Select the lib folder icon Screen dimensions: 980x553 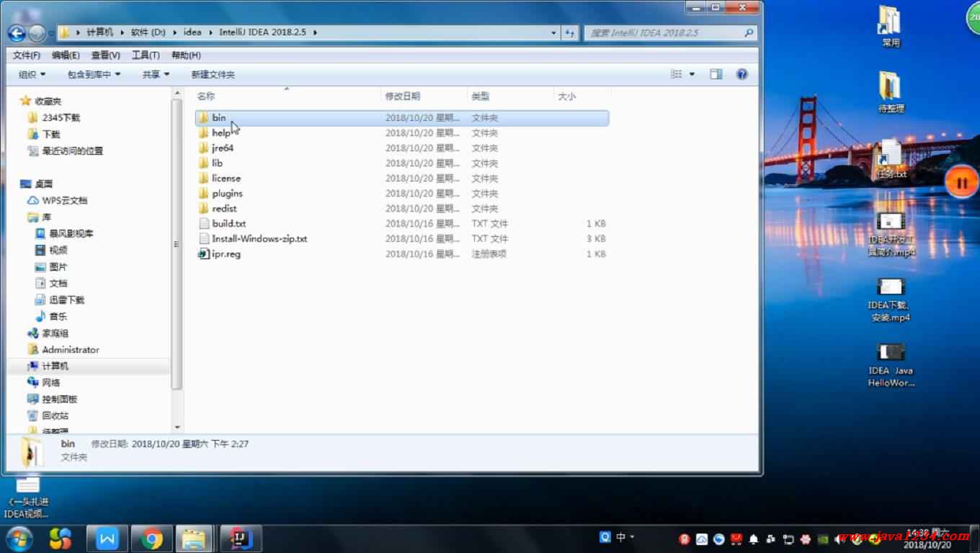point(204,163)
